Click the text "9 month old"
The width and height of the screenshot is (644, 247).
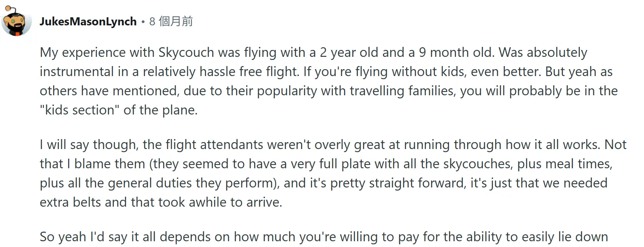(x=456, y=53)
